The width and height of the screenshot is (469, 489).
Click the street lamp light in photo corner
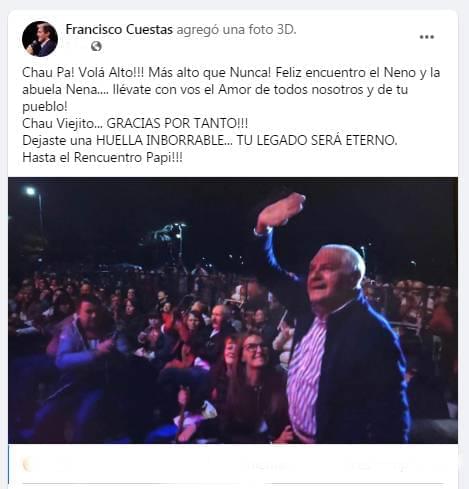(x=30, y=191)
